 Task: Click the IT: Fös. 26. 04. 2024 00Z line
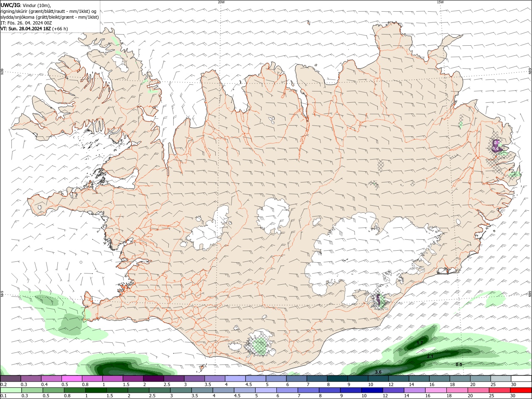click(x=26, y=23)
